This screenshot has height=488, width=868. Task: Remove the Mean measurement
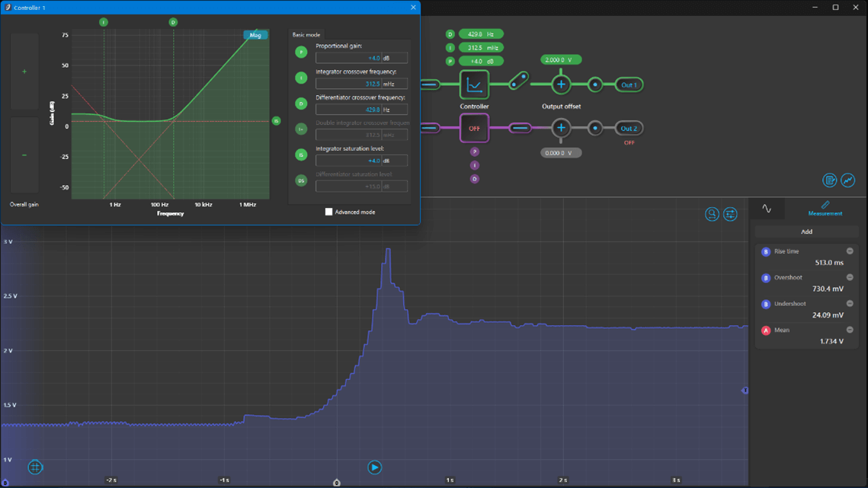[x=850, y=330]
